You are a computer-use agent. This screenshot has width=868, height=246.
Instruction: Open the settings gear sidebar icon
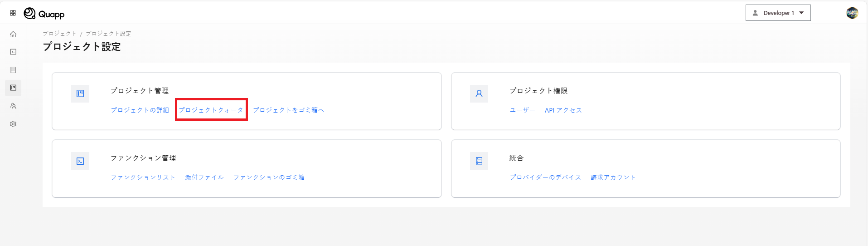tap(13, 124)
